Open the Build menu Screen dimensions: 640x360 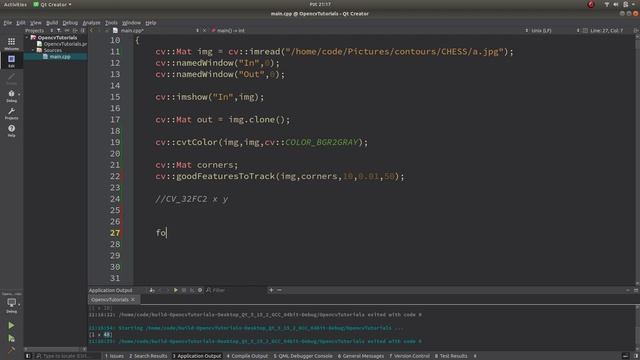coord(52,23)
